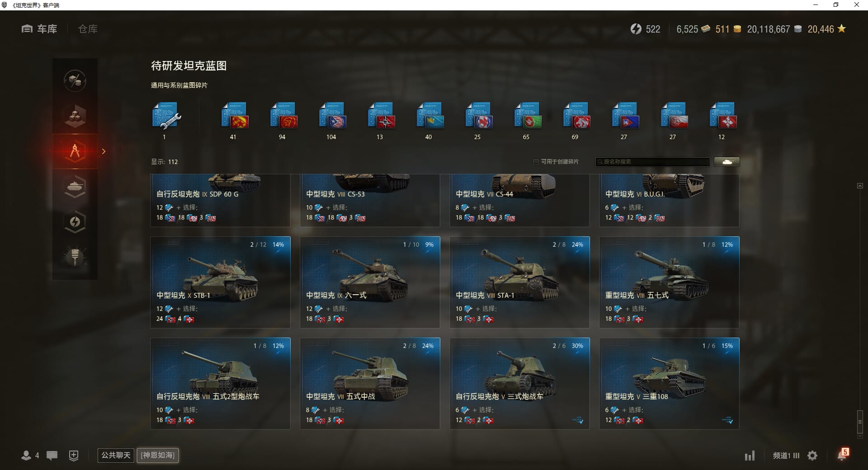
Task: Click the server statistics bars icon
Action: (x=750, y=456)
